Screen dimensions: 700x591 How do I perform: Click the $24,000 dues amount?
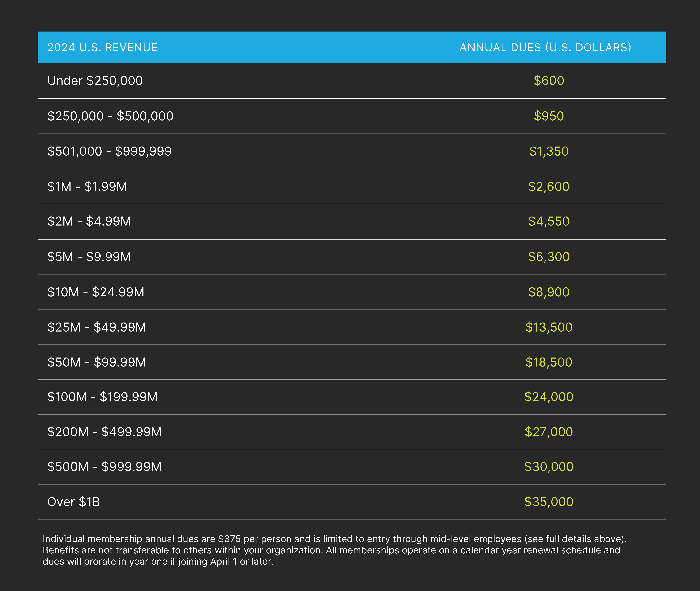(x=549, y=397)
